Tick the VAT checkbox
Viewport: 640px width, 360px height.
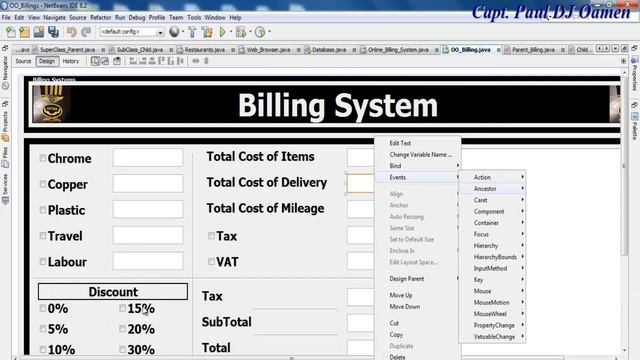211,262
